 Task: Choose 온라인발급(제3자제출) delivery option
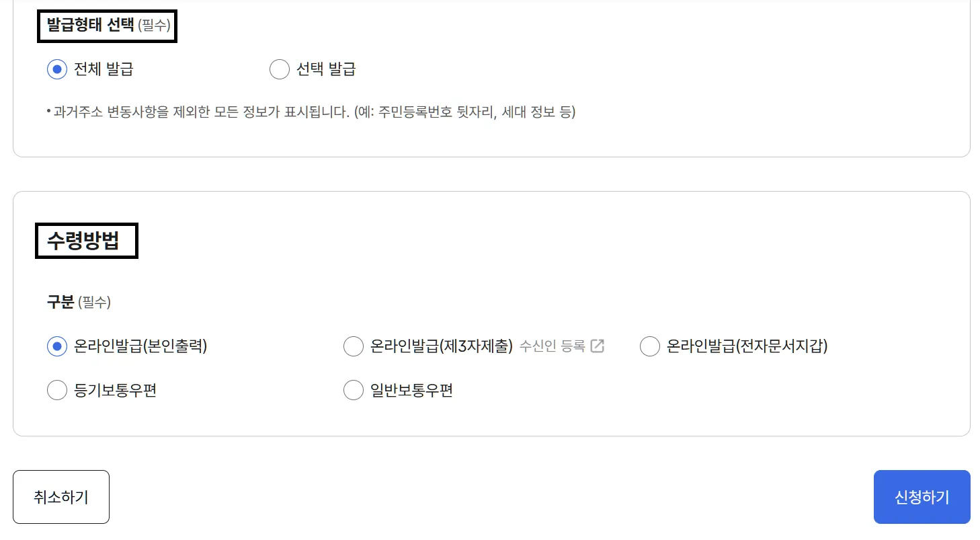[354, 346]
